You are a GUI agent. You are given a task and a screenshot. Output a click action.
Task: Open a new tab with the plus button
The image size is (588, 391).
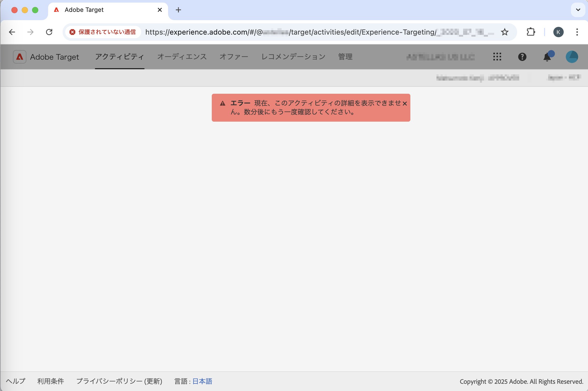pos(178,10)
